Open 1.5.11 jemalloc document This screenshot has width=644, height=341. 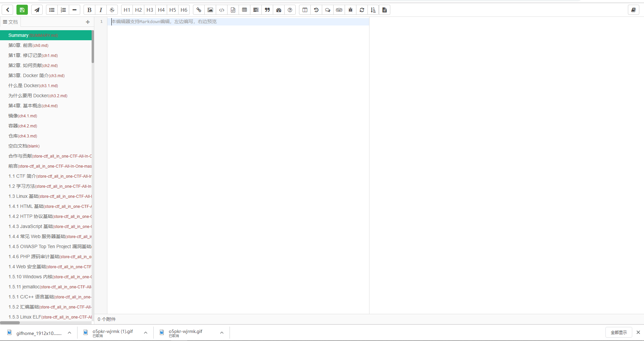pos(46,287)
